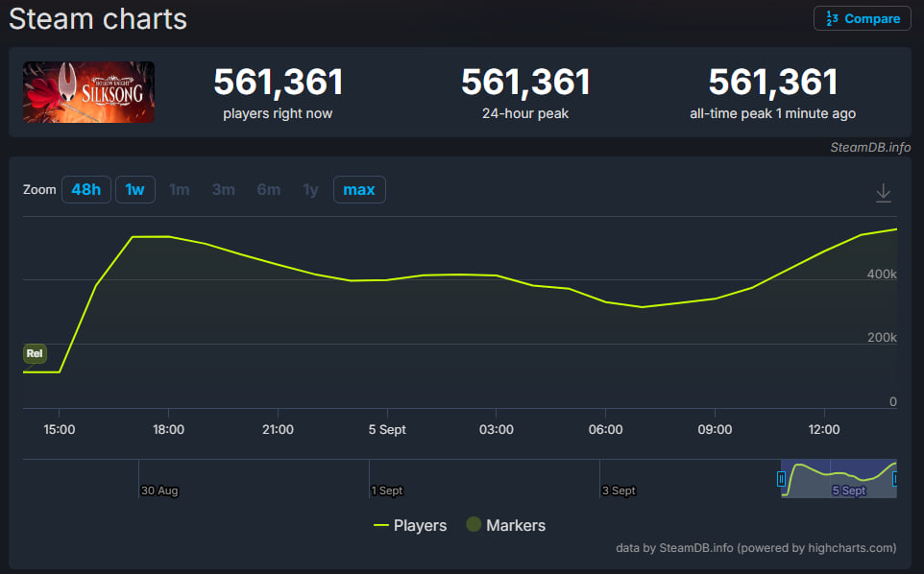This screenshot has height=574, width=924.
Task: Grab the left navigator range handle
Action: click(x=782, y=479)
